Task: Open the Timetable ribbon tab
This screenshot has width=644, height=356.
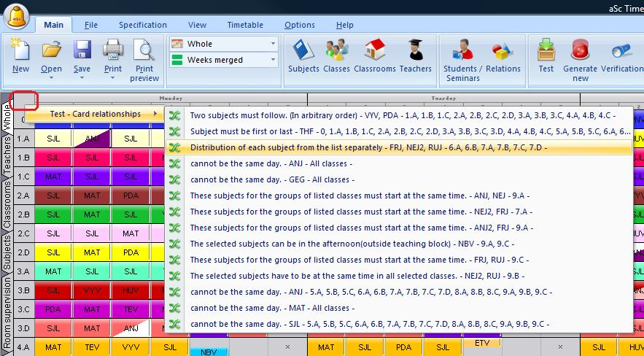Action: tap(244, 25)
